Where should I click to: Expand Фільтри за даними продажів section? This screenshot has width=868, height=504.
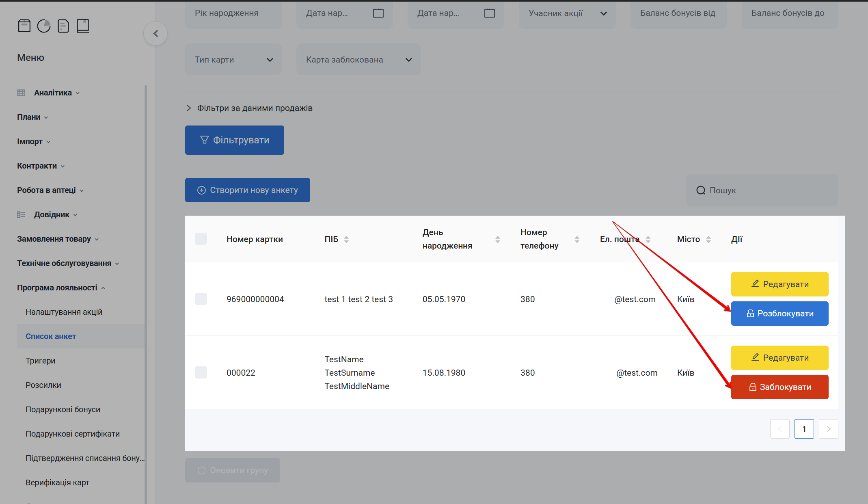coord(249,108)
